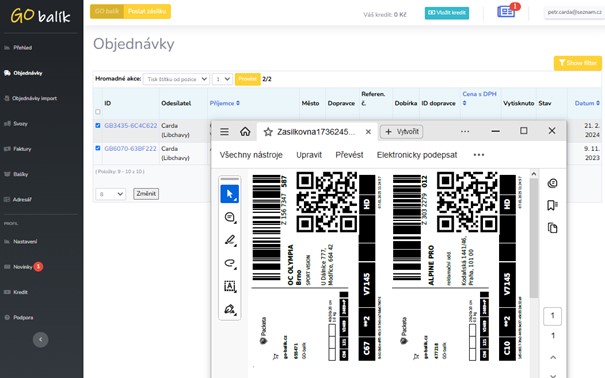The width and height of the screenshot is (605, 378).
Task: Open the news notification icon with badge
Action: tap(506, 12)
